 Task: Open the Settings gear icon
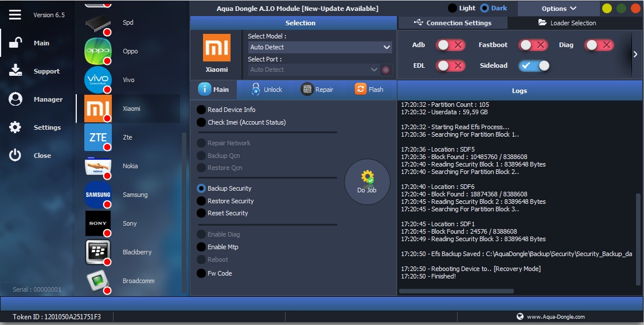click(x=15, y=127)
